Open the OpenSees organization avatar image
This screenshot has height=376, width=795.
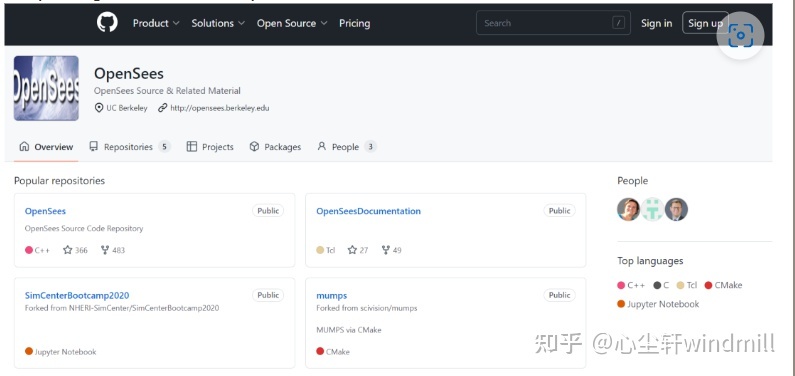tap(46, 88)
